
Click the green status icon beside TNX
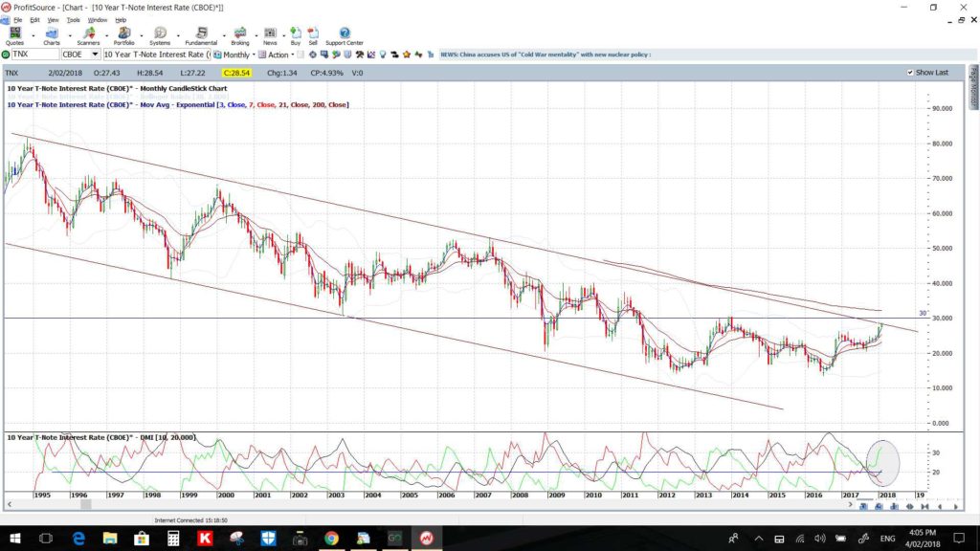tap(6, 55)
